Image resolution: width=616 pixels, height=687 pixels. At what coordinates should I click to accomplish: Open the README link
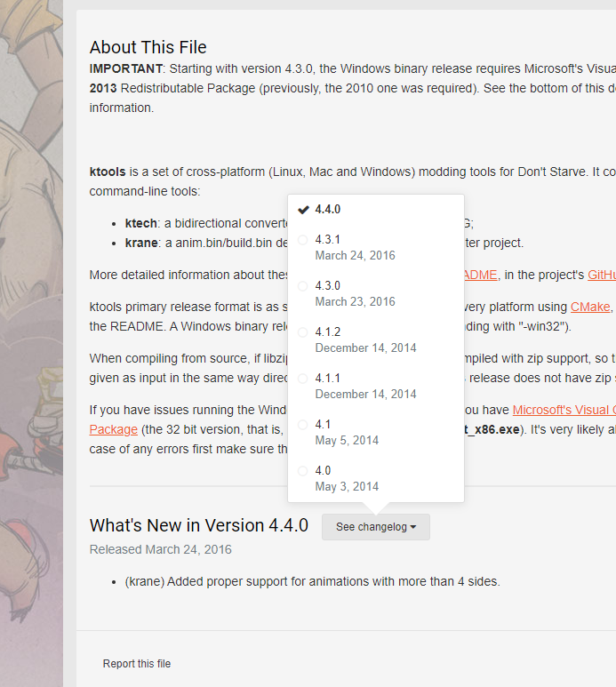pos(480,275)
